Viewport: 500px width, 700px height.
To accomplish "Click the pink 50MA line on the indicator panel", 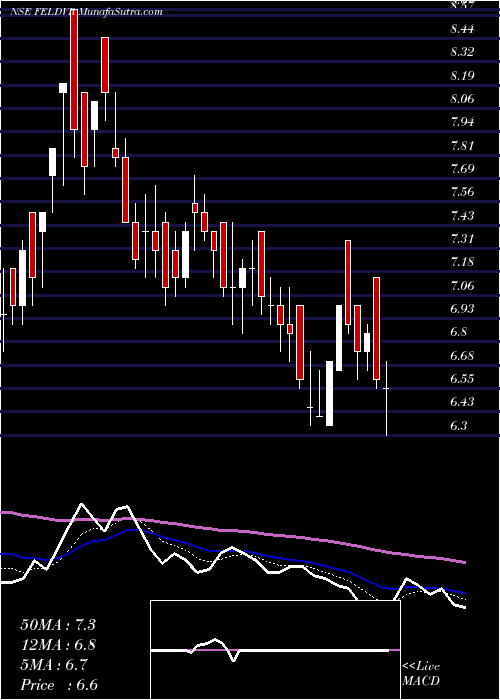I will click(232, 531).
